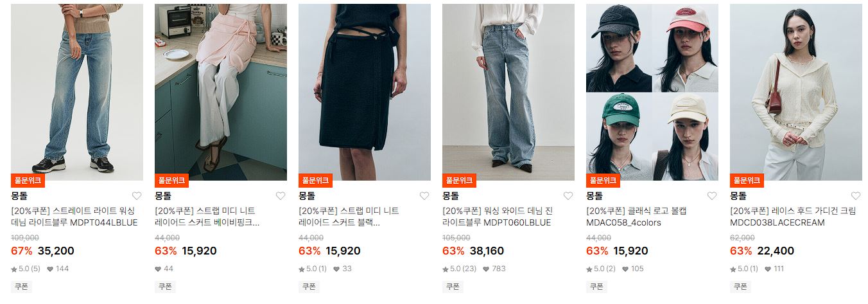Screen dimensions: 868x304
Task: Click the 쿠폰 tag under the ball cap
Action: 596,287
